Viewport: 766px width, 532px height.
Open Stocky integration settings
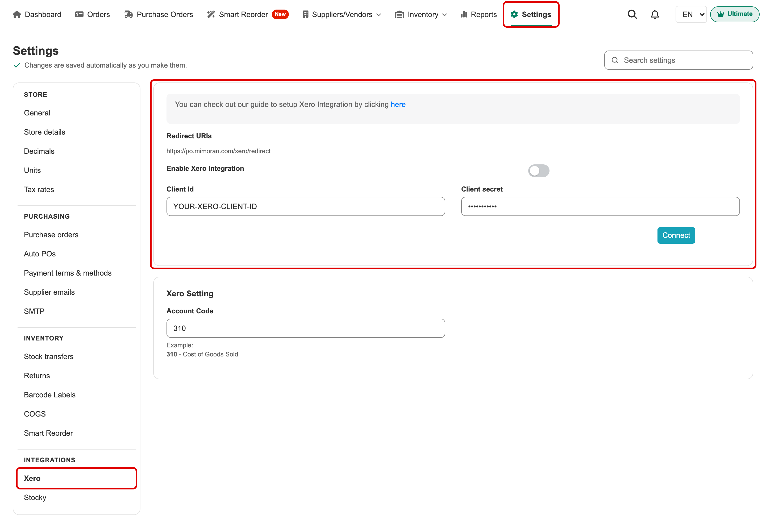(35, 497)
